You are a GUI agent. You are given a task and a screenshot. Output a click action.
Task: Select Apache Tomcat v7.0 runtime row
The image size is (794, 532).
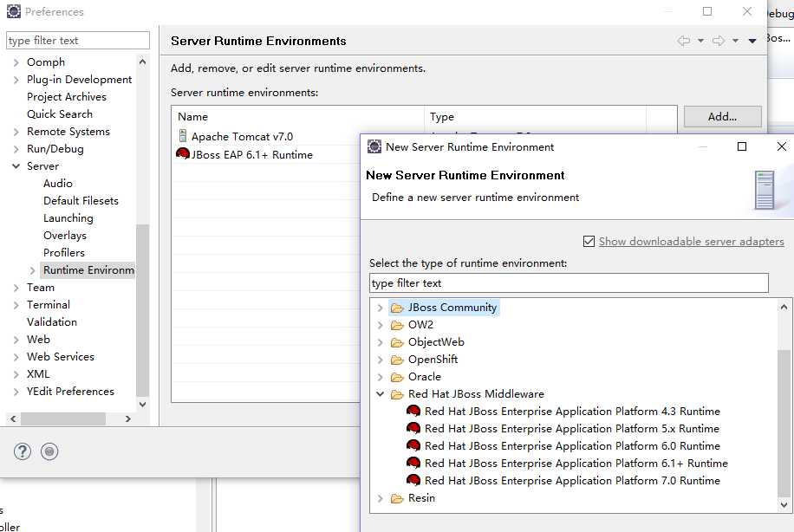point(242,137)
